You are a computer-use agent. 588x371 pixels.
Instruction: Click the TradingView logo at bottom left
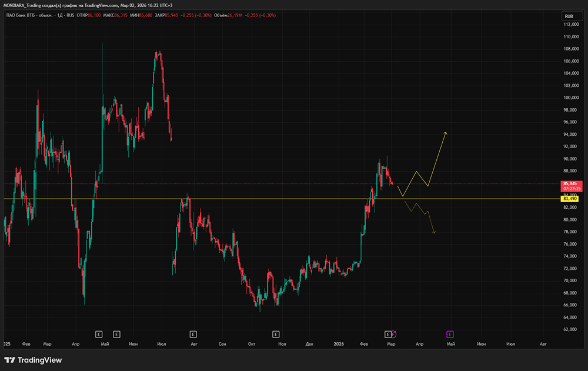click(x=33, y=360)
